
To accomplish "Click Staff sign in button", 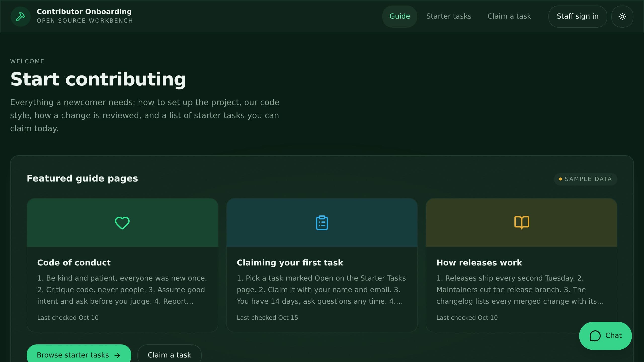I will [x=578, y=16].
